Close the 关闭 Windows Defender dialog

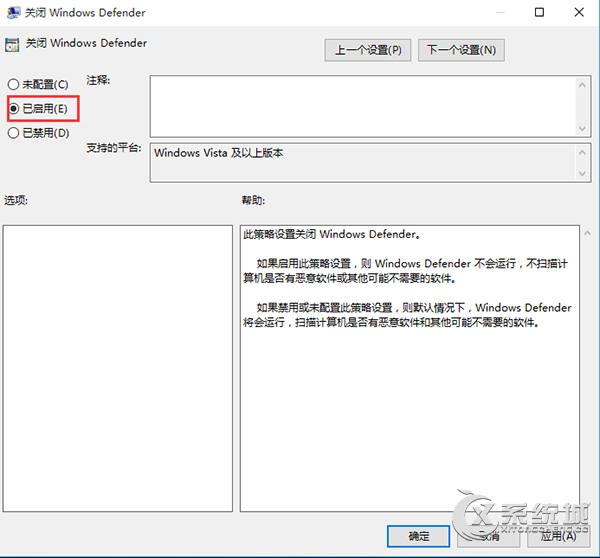point(579,12)
